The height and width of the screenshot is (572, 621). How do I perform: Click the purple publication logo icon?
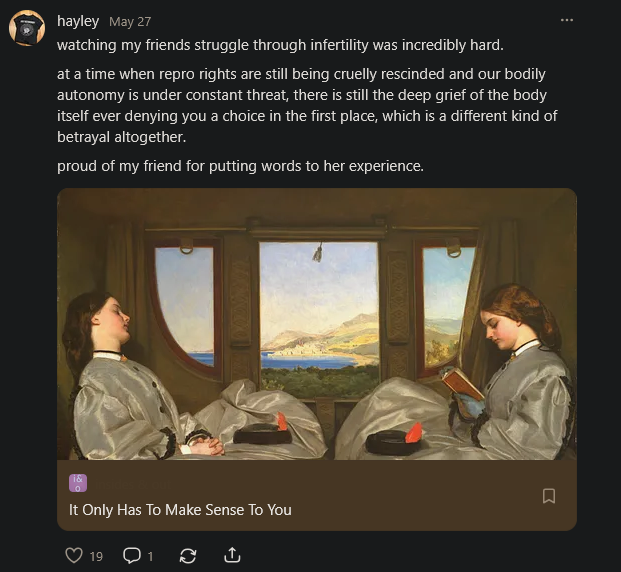tap(78, 483)
